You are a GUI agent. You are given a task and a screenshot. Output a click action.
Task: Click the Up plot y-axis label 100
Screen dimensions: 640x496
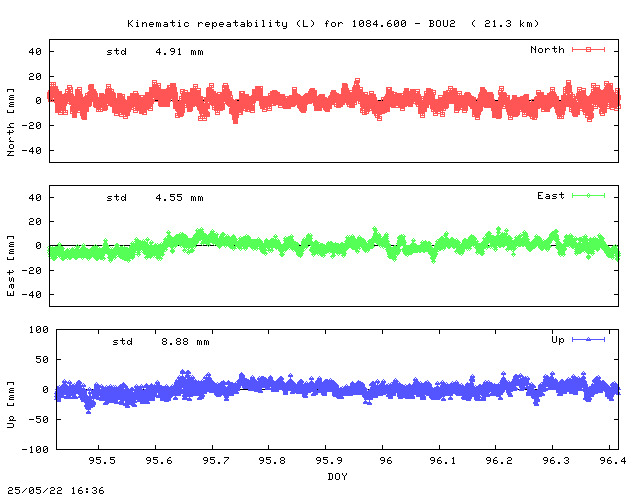[x=38, y=329]
